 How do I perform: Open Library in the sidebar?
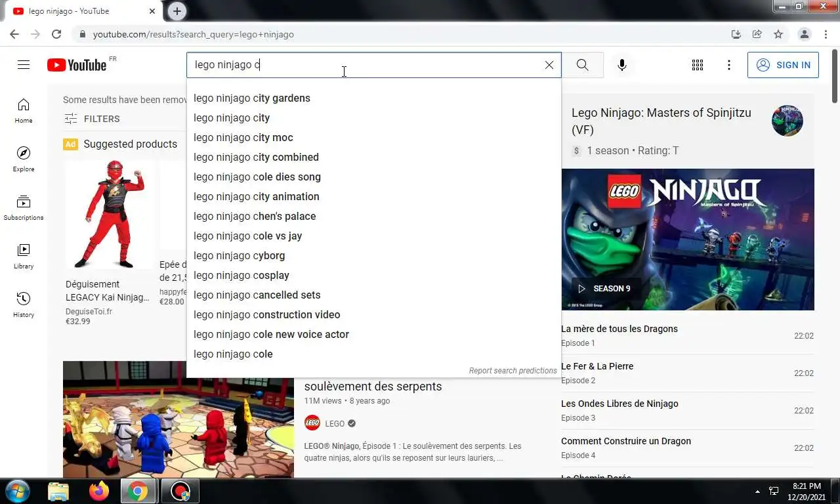pos(24,257)
